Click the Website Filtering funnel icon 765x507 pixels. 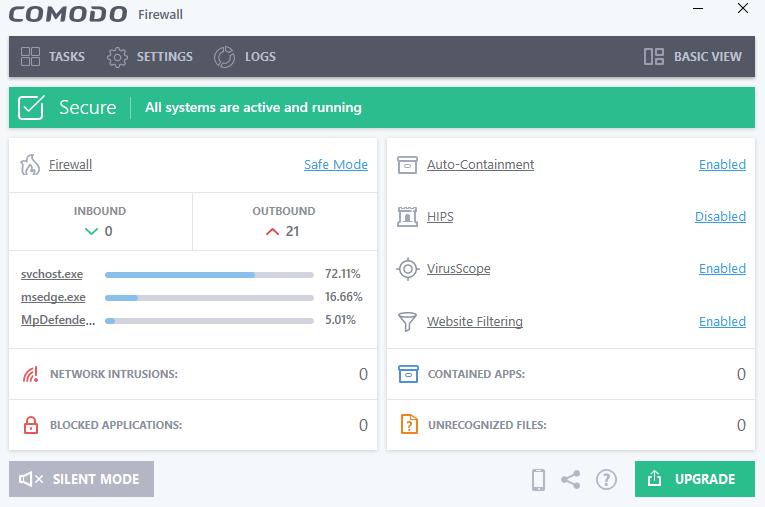pyautogui.click(x=407, y=322)
